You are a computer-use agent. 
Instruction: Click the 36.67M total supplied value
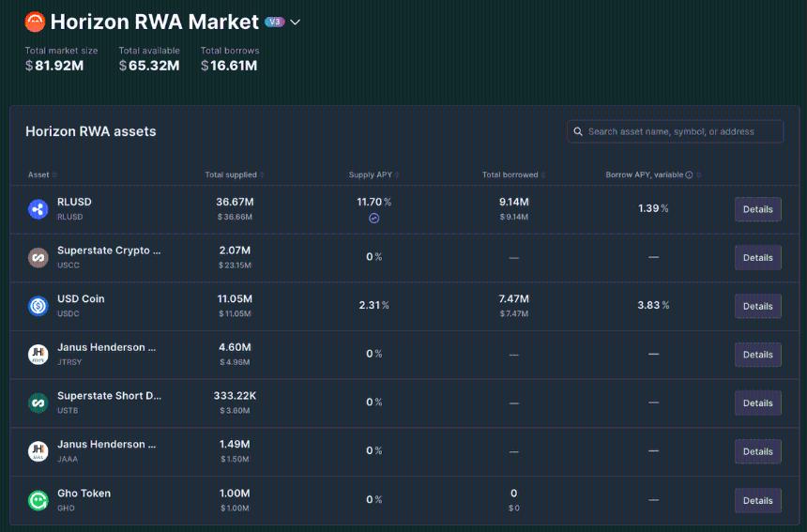point(235,202)
